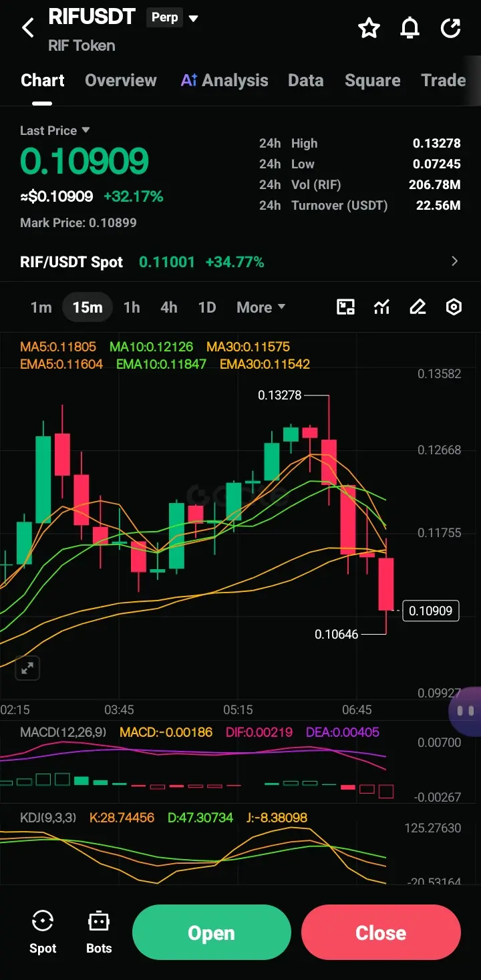This screenshot has width=481, height=980.
Task: Tap the 24h Turnover value 22.56M
Action: tap(438, 206)
